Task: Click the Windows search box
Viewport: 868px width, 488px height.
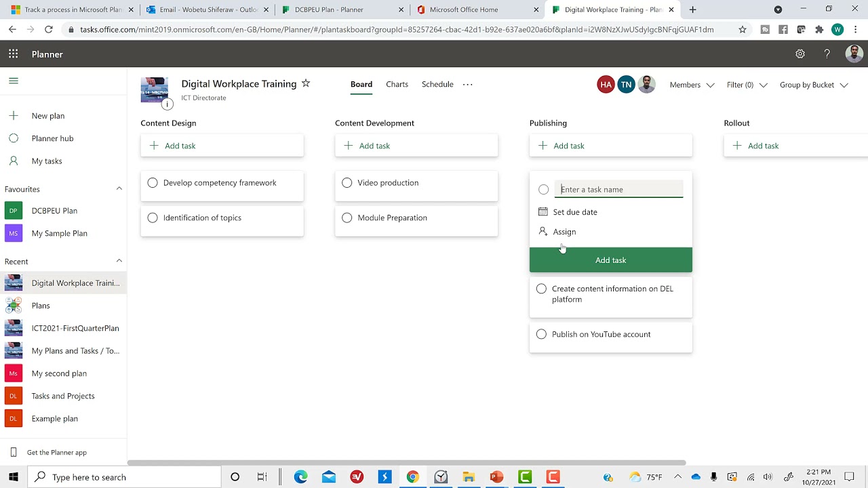Action: [x=125, y=477]
